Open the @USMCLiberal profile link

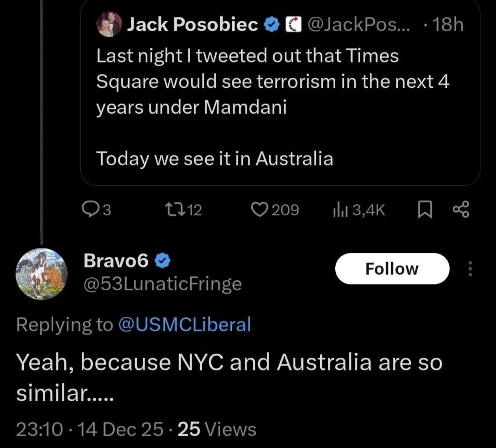pos(184,325)
